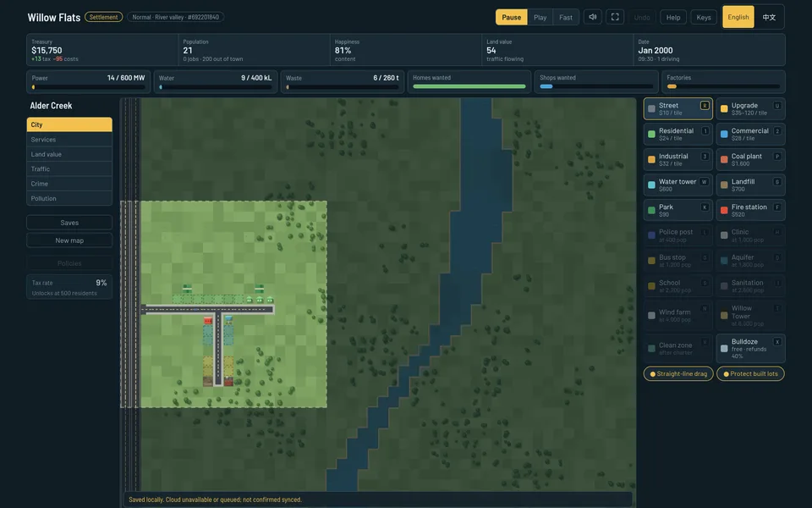Switch to the Services overlay
812x508 pixels.
point(69,140)
